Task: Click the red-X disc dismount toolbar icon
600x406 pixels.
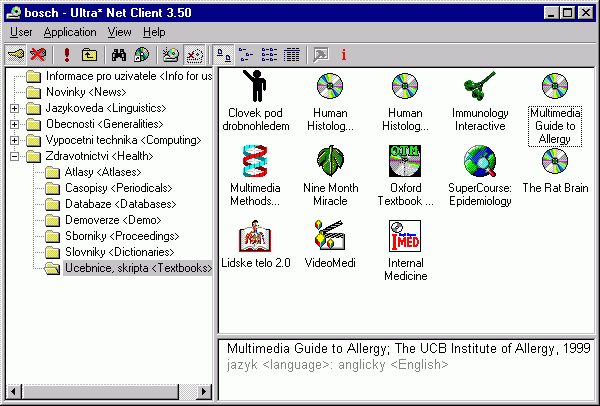Action: click(194, 55)
